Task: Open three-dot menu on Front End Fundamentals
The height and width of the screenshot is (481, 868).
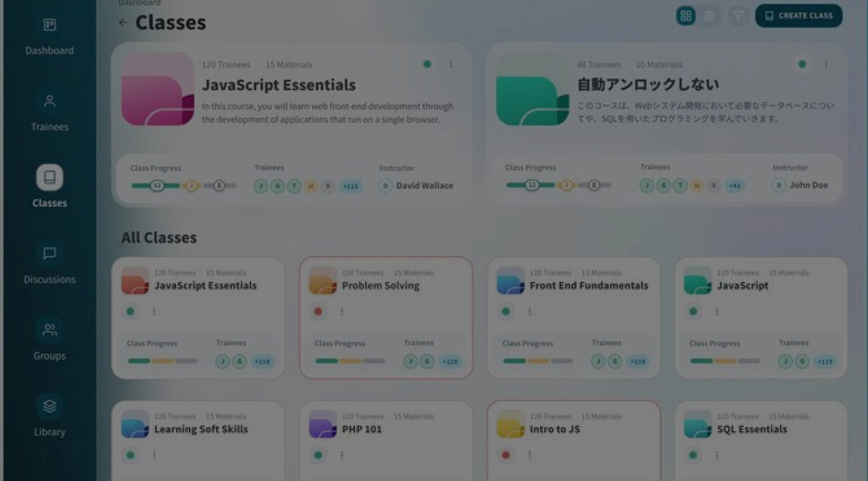Action: tap(530, 312)
